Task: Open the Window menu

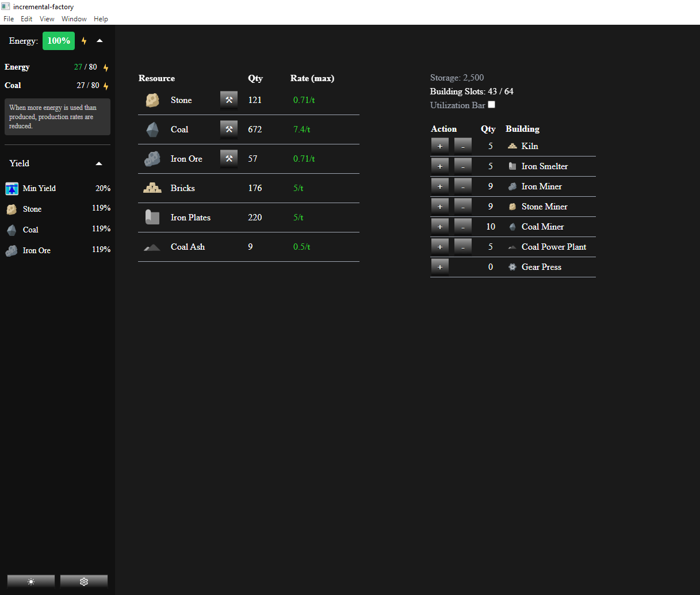Action: 74,19
